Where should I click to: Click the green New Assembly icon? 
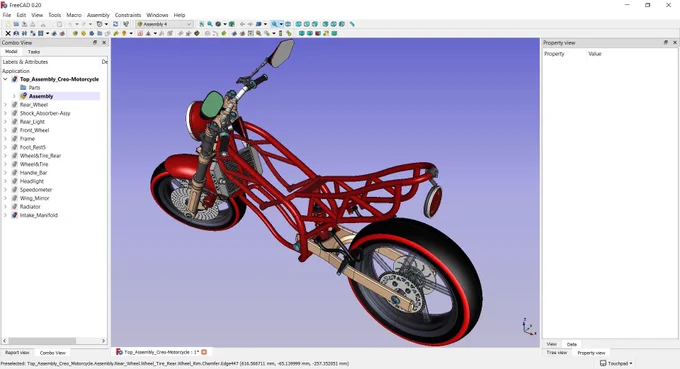[75, 33]
